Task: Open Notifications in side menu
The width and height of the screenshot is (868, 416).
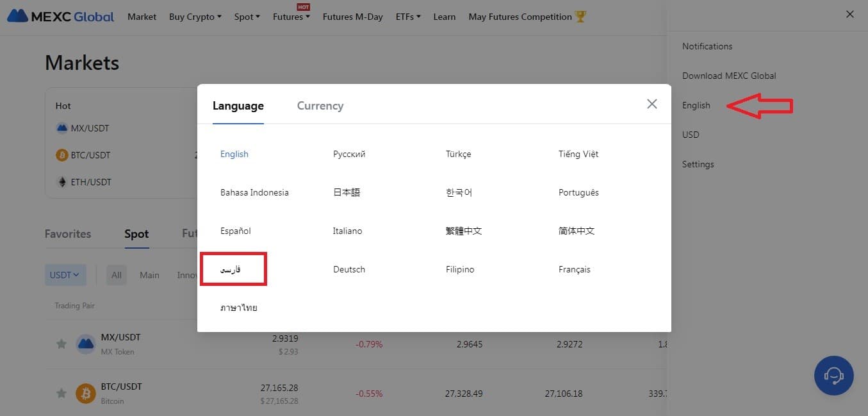Action: click(x=707, y=46)
